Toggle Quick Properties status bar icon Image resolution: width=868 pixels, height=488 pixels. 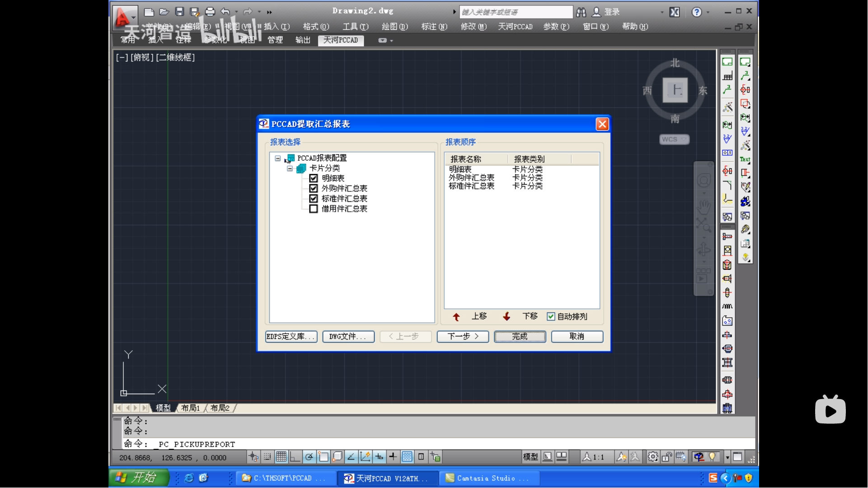421,457
